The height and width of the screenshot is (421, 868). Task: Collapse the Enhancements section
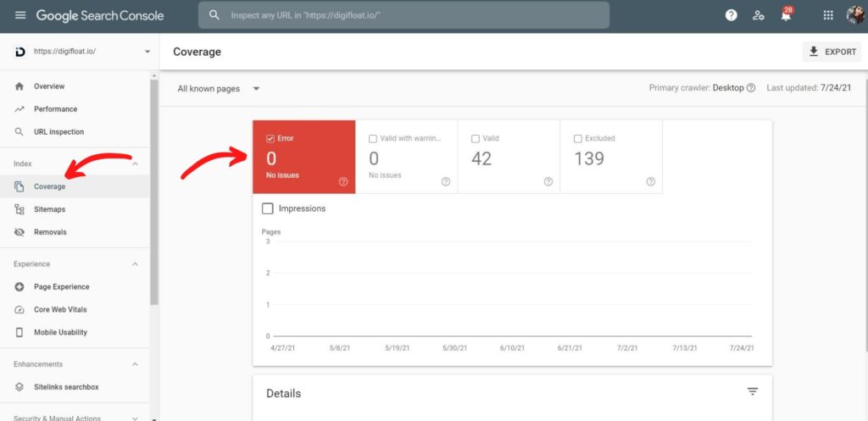click(135, 364)
